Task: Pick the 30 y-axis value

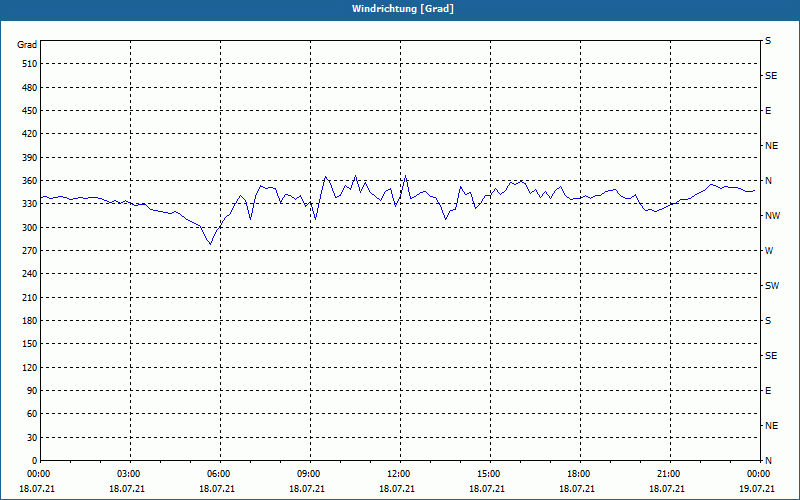Action: (x=32, y=437)
